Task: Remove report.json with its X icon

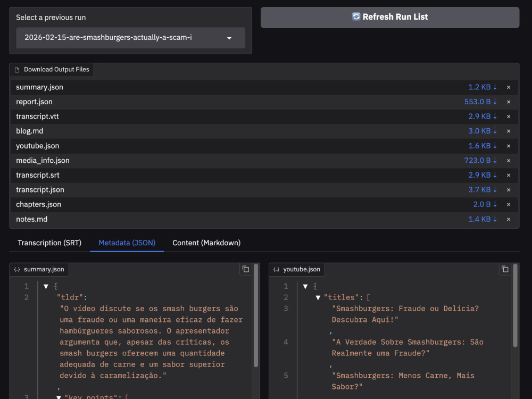Action: (x=509, y=102)
